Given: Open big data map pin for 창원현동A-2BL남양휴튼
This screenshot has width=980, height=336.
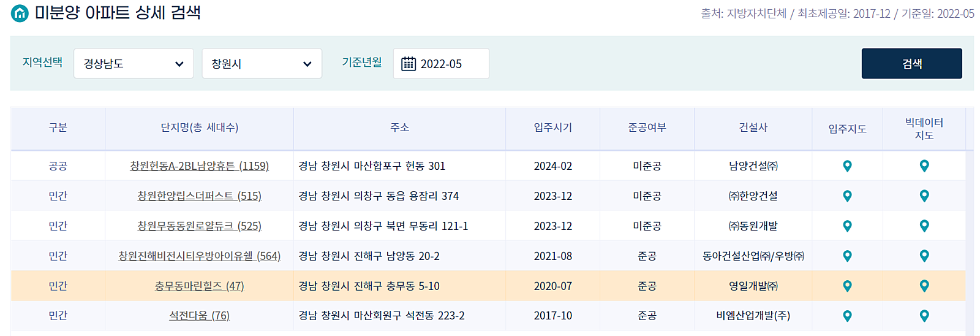Looking at the screenshot, I should tap(924, 166).
